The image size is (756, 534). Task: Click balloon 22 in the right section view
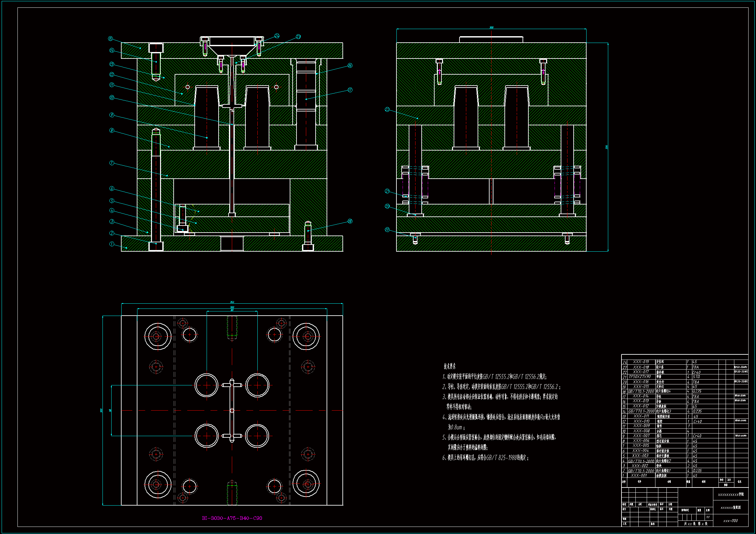pyautogui.click(x=387, y=109)
